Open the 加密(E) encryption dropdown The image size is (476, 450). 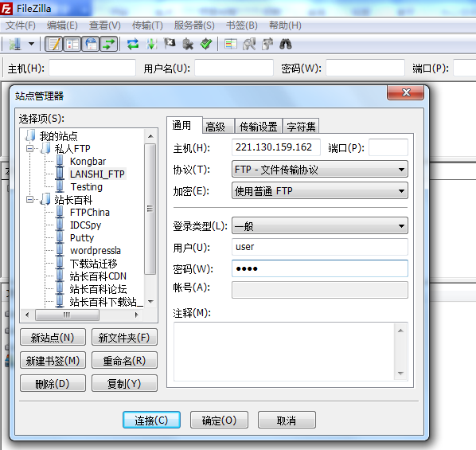(320, 191)
